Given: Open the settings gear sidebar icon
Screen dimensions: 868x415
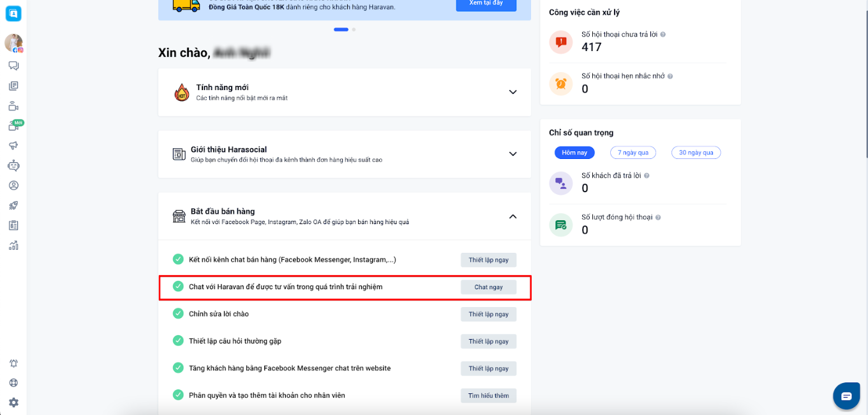Looking at the screenshot, I should tap(13, 403).
